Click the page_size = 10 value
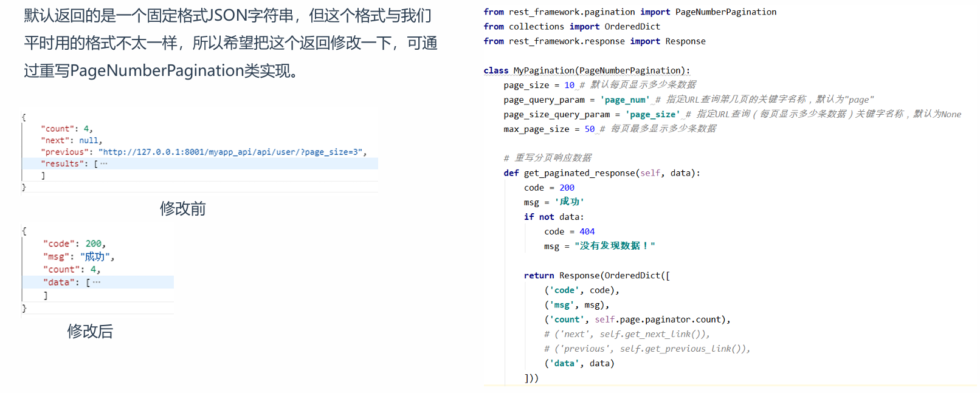This screenshot has width=980, height=393. [569, 85]
